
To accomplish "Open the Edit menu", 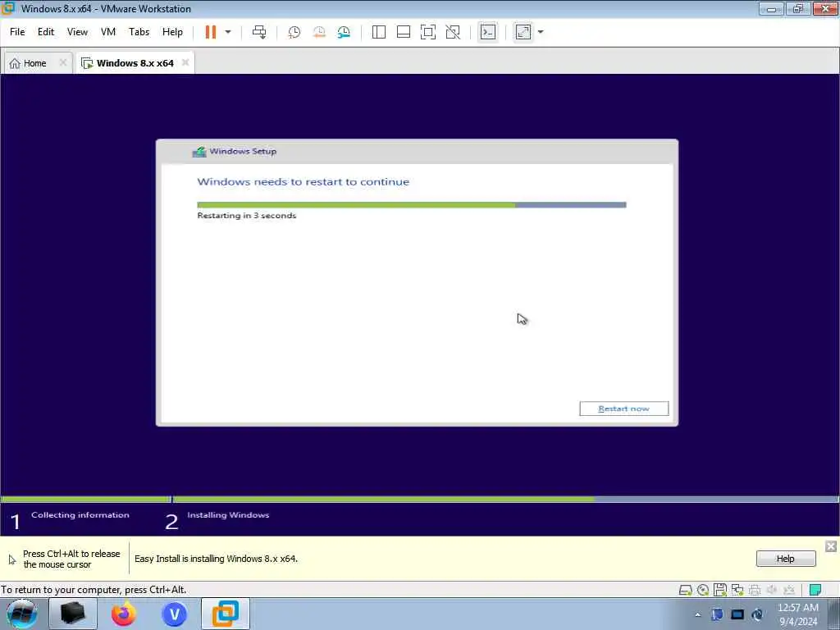I will tap(46, 32).
